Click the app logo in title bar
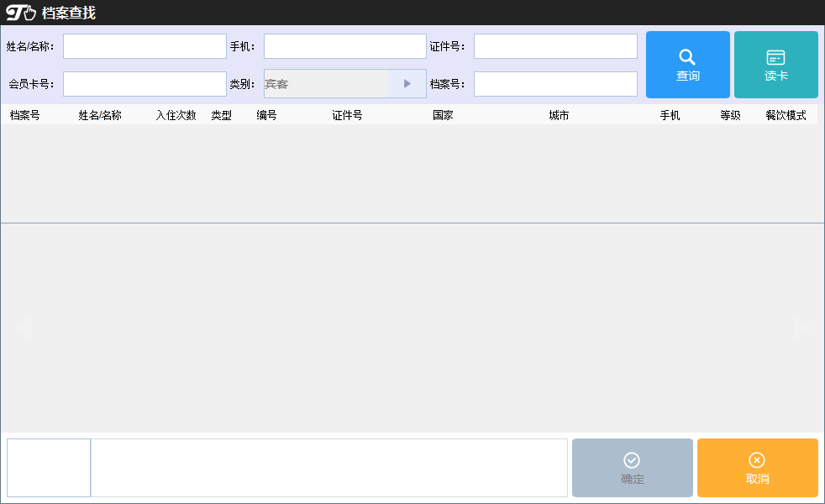This screenshot has width=825, height=504. pyautogui.click(x=21, y=13)
